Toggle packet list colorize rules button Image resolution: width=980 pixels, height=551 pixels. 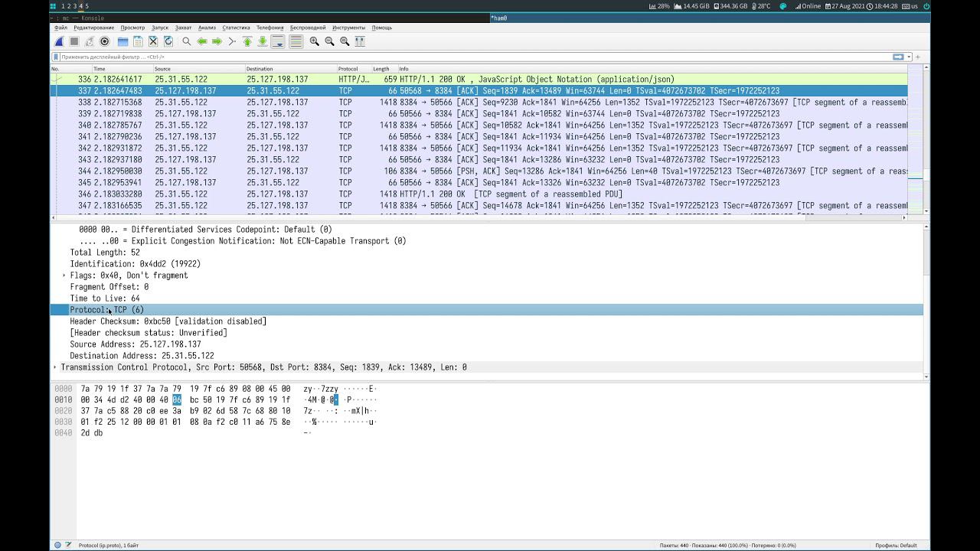tap(296, 41)
